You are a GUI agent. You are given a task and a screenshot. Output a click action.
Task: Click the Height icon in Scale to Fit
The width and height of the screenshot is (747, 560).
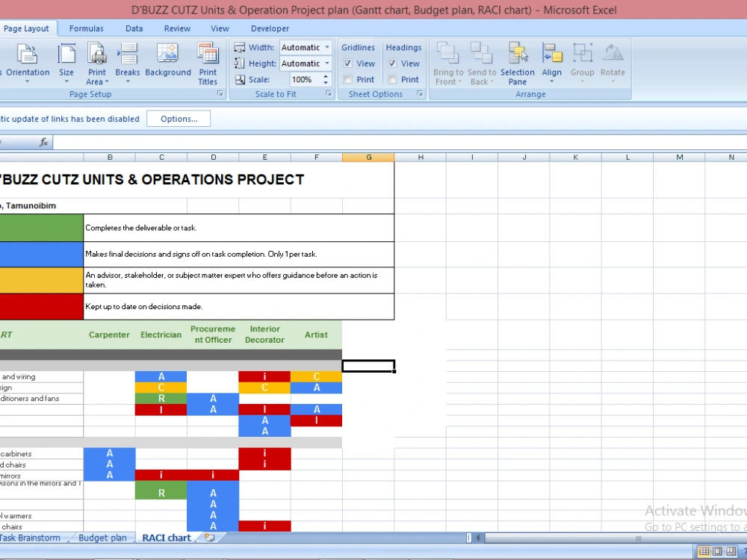coord(240,63)
